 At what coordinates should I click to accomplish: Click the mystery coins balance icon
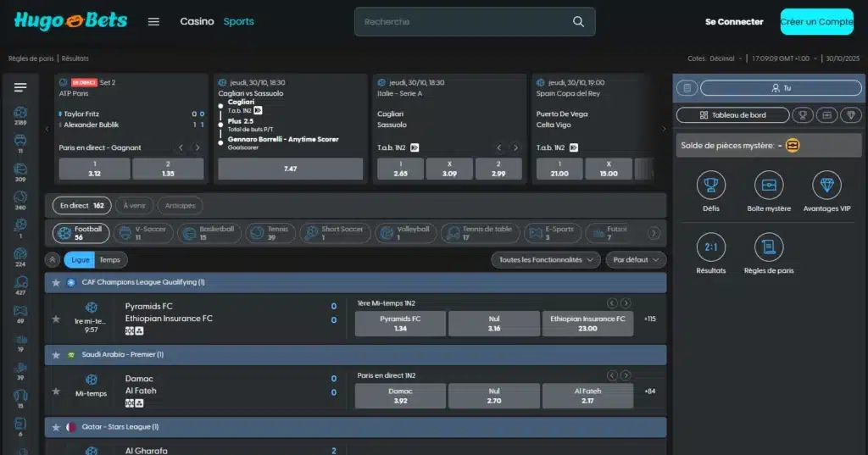point(793,146)
